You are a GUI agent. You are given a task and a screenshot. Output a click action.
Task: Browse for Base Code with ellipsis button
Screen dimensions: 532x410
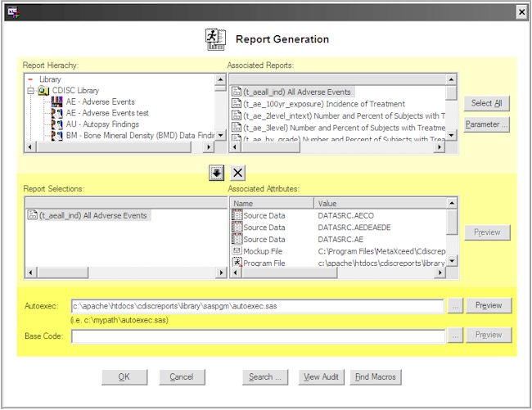tap(455, 336)
